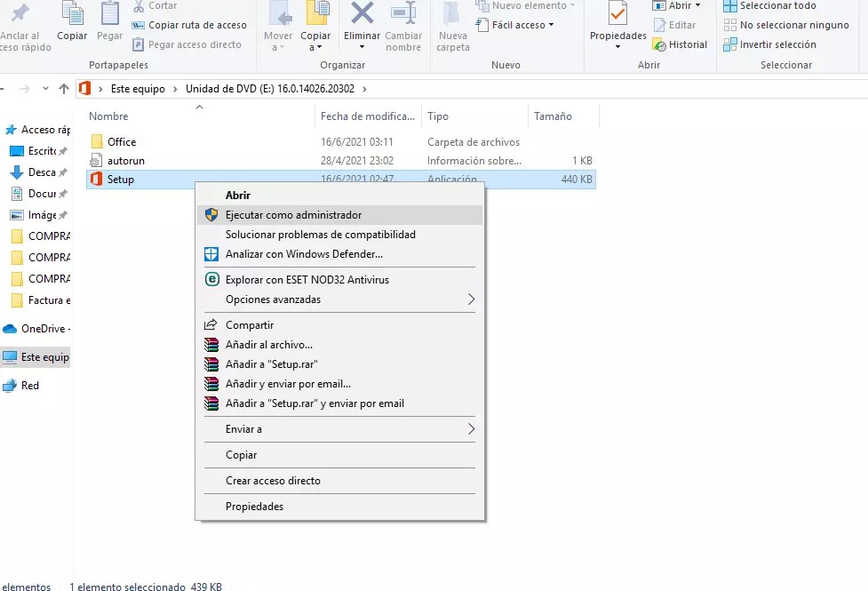The width and height of the screenshot is (868, 591).
Task: Sort files by clicking the Nombre column header
Action: coord(108,116)
